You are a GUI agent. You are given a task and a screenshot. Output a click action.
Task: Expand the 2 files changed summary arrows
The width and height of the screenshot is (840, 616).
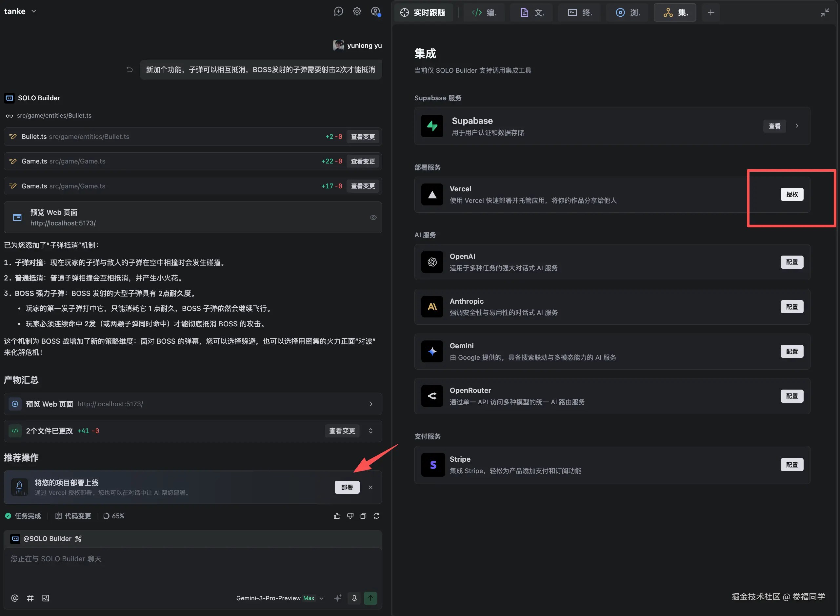[x=370, y=431]
